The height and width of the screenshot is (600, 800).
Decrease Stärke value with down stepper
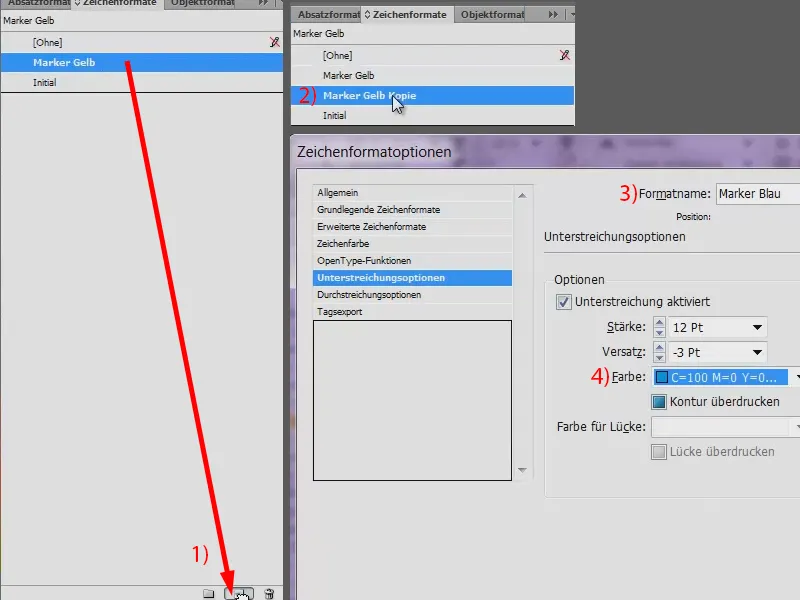[659, 333]
